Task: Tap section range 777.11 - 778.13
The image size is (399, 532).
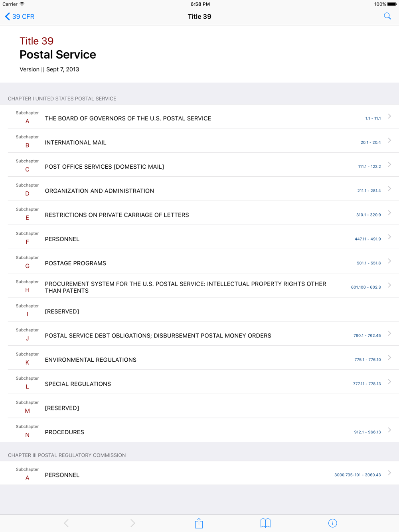Action: pyautogui.click(x=367, y=384)
